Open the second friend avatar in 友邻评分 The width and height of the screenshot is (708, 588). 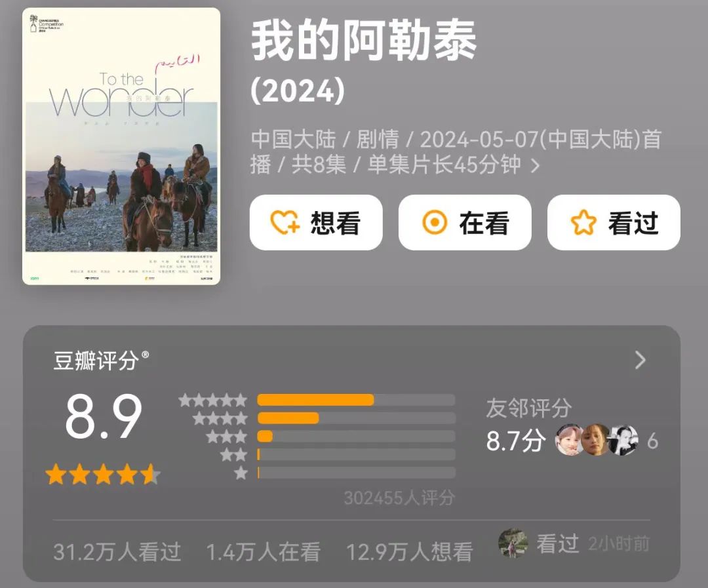coord(595,439)
